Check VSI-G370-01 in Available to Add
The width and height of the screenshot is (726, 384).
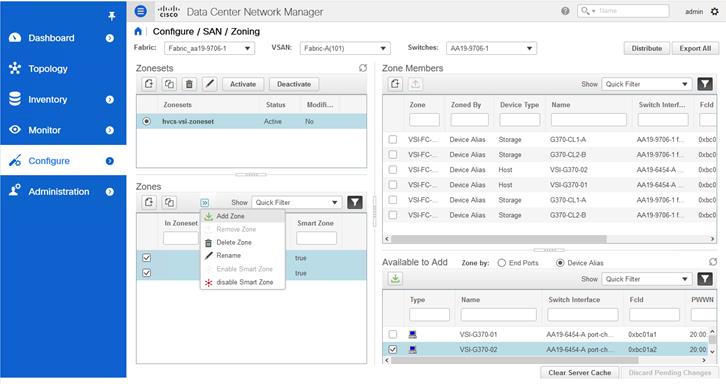tap(393, 334)
